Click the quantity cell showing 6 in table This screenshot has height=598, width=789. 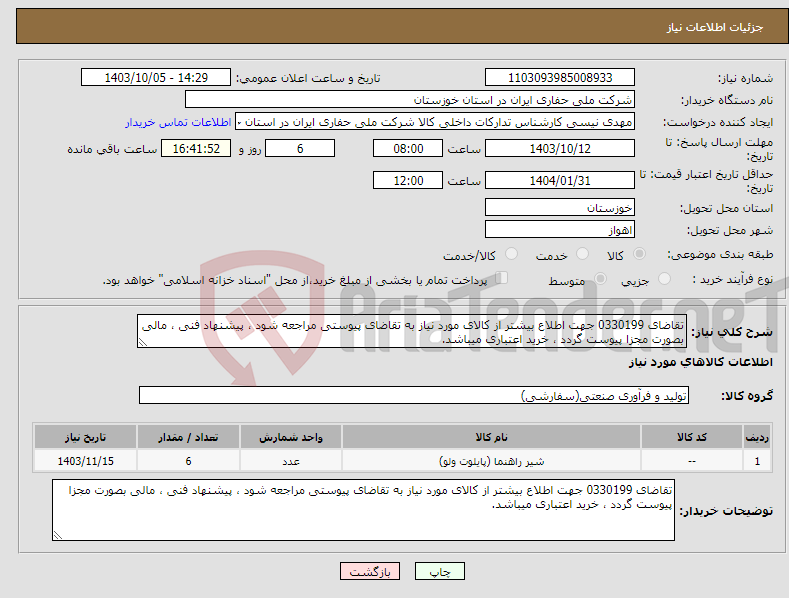tap(188, 461)
